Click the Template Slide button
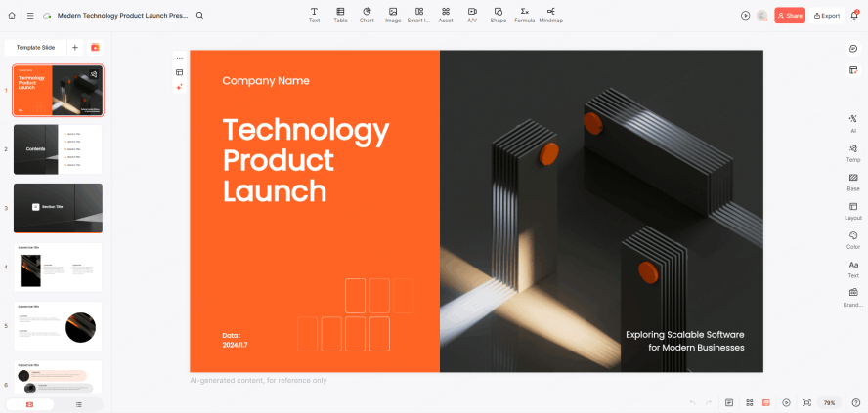 35,48
